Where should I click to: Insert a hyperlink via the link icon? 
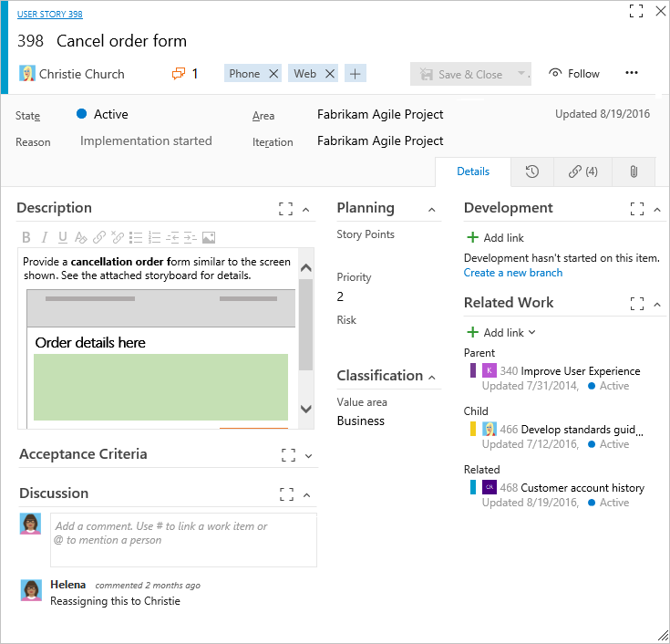[99, 237]
